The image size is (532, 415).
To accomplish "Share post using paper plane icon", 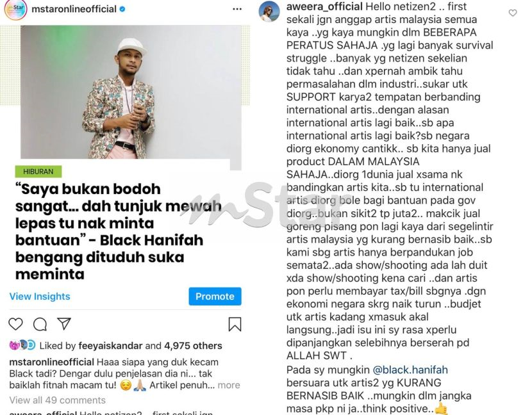I will coord(64,324).
